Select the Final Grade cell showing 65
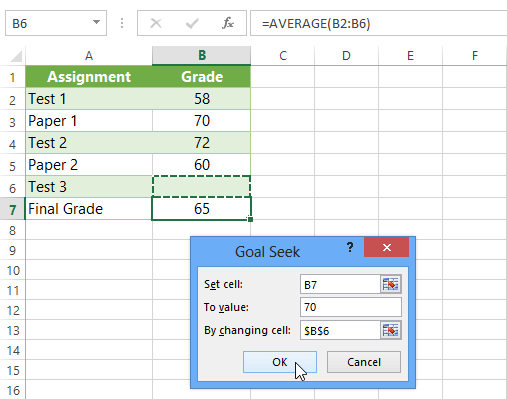The height and width of the screenshot is (399, 507). (202, 209)
